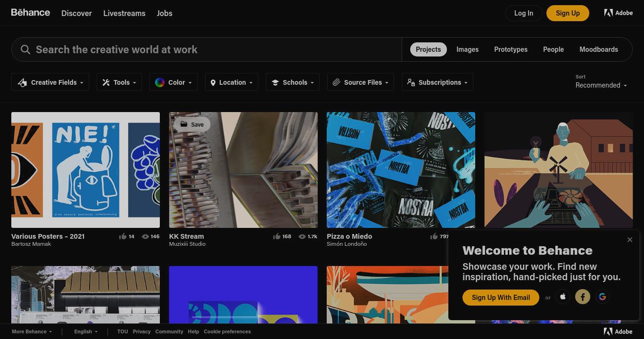Change the Recommended sort order

[601, 85]
